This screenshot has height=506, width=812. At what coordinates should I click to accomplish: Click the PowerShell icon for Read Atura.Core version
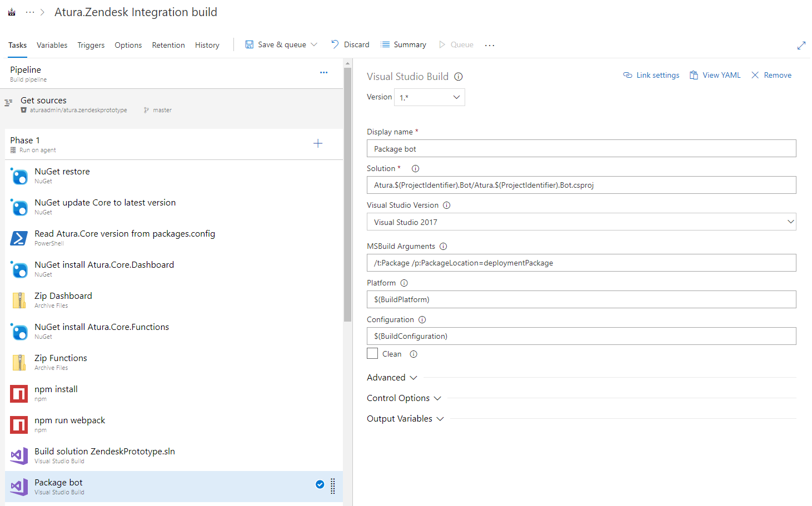tap(19, 239)
